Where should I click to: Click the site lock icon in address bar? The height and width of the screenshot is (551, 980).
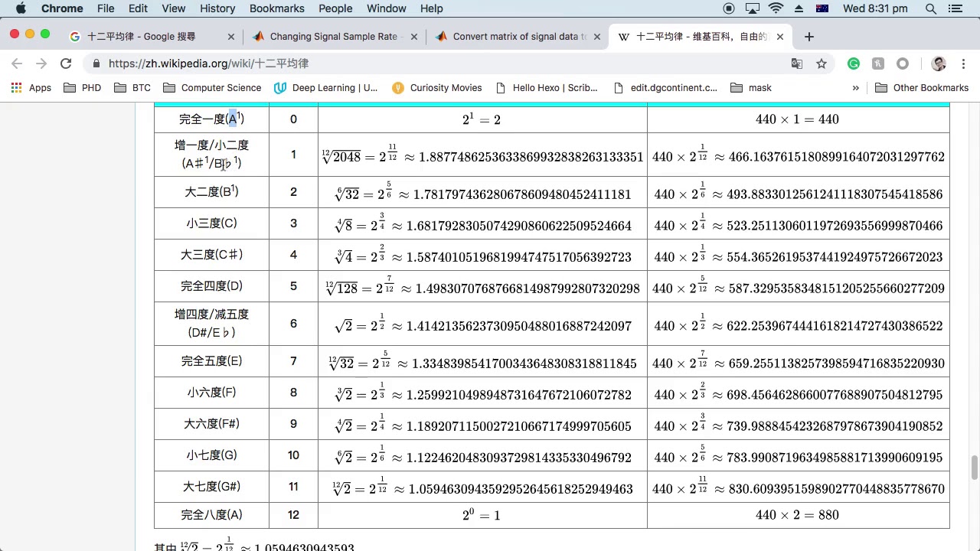pyautogui.click(x=96, y=64)
